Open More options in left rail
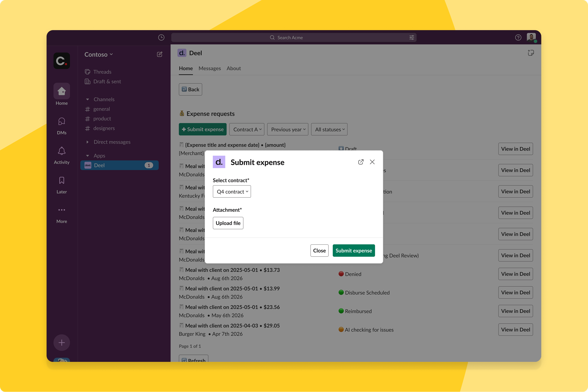The width and height of the screenshot is (588, 392). pyautogui.click(x=62, y=215)
